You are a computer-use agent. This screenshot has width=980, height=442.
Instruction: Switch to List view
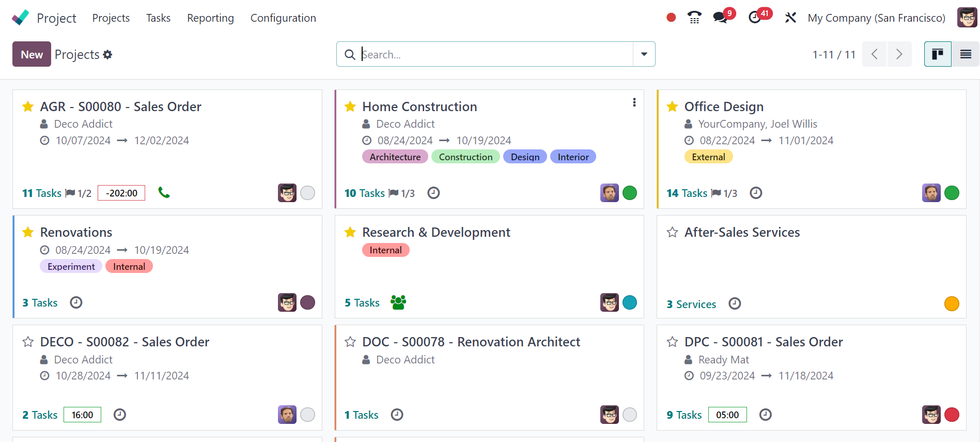pos(966,54)
